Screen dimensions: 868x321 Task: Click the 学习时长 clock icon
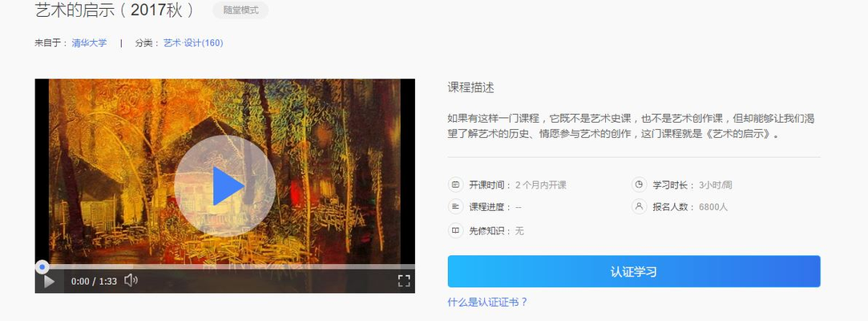[x=639, y=185]
